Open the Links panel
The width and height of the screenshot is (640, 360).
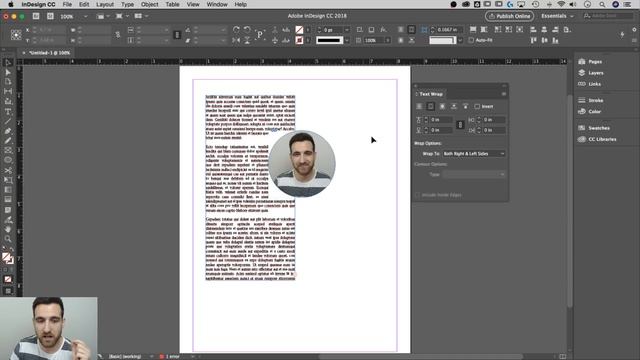click(x=589, y=84)
